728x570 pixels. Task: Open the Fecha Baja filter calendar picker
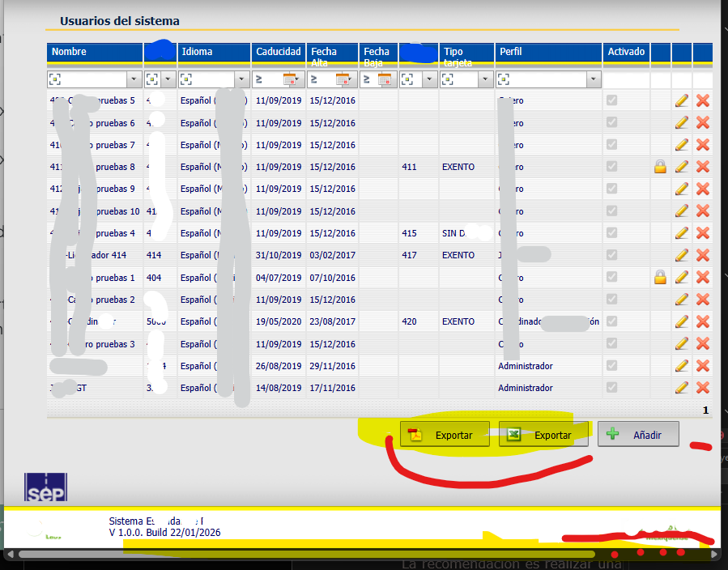(385, 79)
